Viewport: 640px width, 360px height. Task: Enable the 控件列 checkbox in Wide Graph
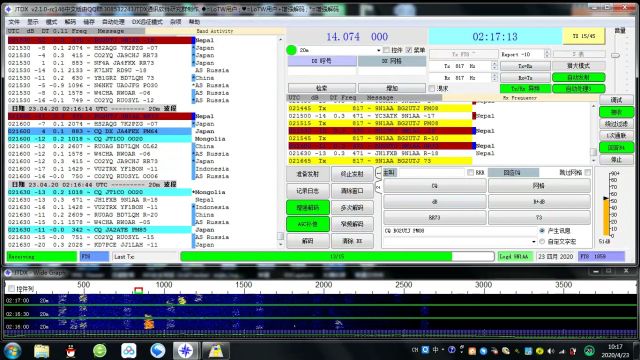tap(11, 289)
